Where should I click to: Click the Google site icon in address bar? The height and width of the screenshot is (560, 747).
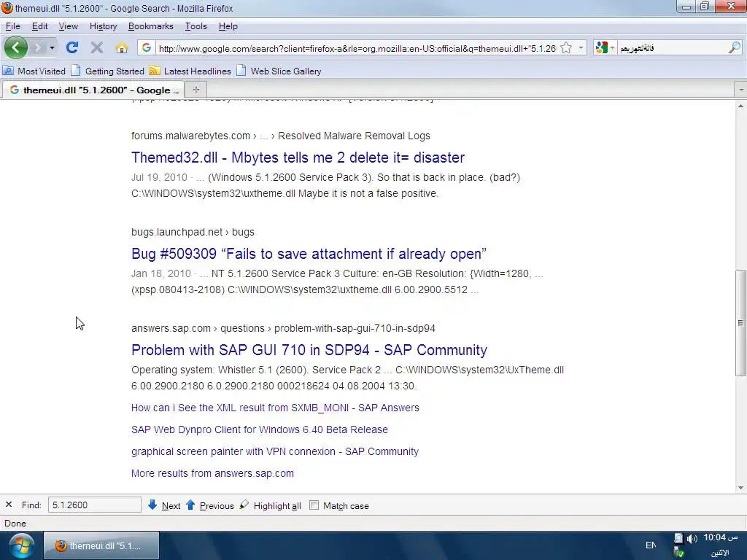pyautogui.click(x=146, y=47)
